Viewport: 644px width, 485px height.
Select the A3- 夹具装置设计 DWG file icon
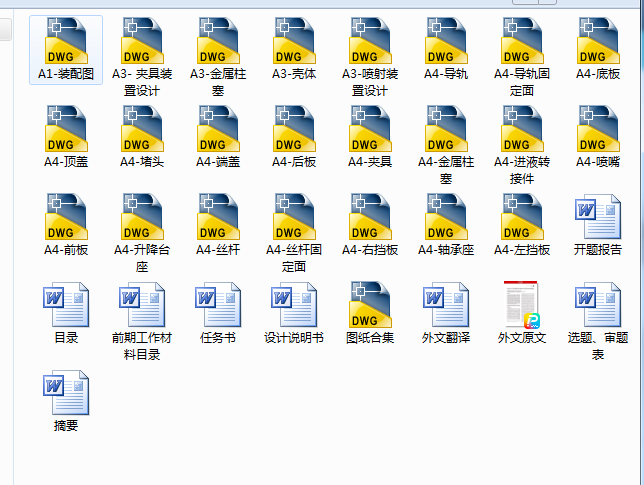click(142, 40)
